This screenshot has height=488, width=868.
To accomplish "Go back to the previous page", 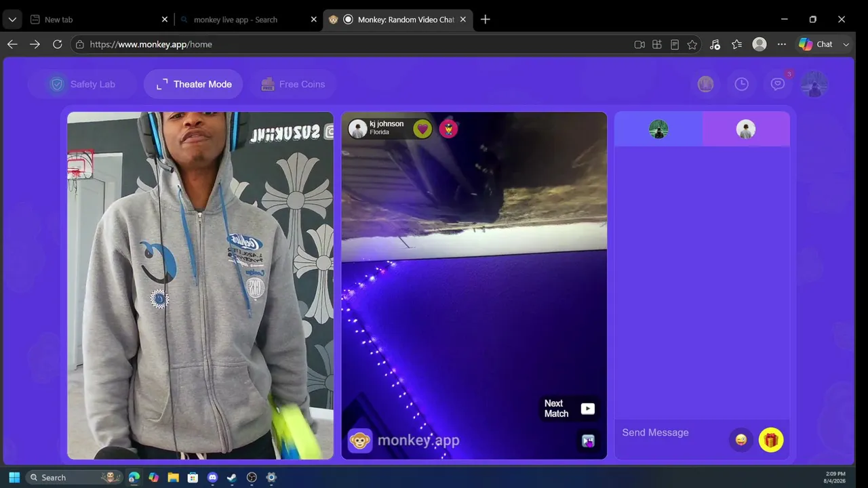I will [x=12, y=44].
